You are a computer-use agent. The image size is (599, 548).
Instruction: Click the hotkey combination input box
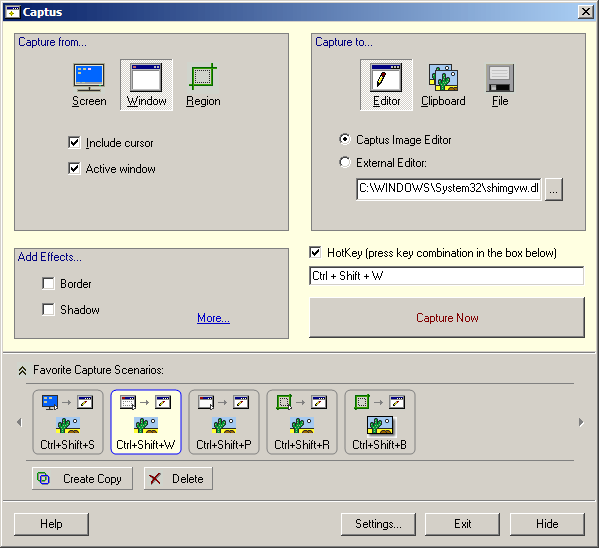pyautogui.click(x=446, y=276)
